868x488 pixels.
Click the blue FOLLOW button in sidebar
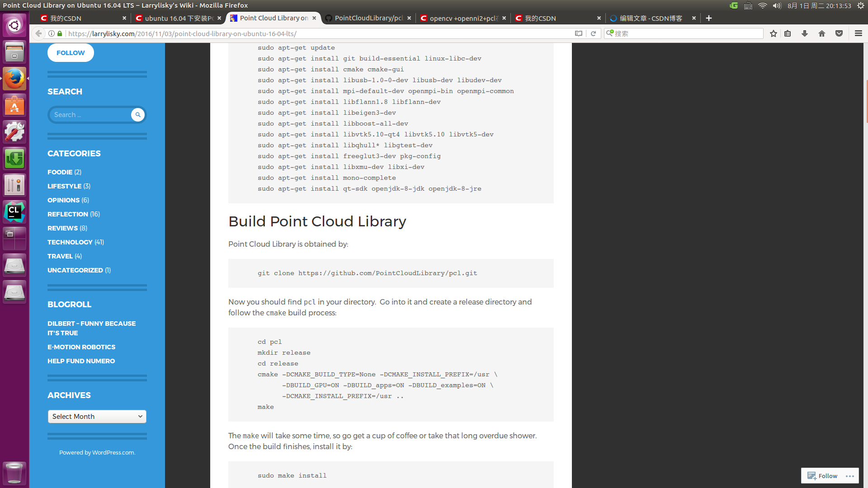(x=71, y=53)
